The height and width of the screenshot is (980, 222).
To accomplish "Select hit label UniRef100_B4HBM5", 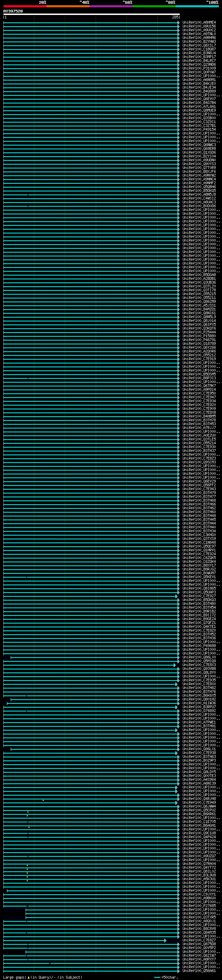I will coord(199,416).
